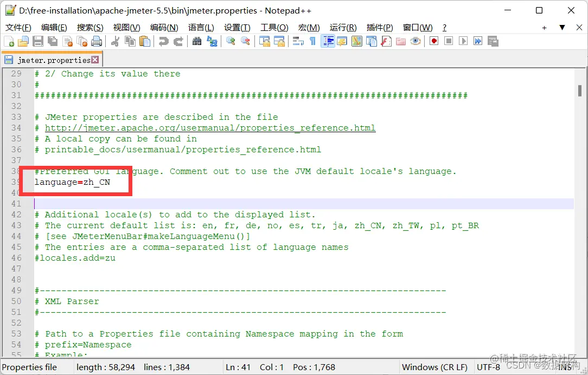588x375 pixels.
Task: Undo the last edit
Action: [x=163, y=41]
